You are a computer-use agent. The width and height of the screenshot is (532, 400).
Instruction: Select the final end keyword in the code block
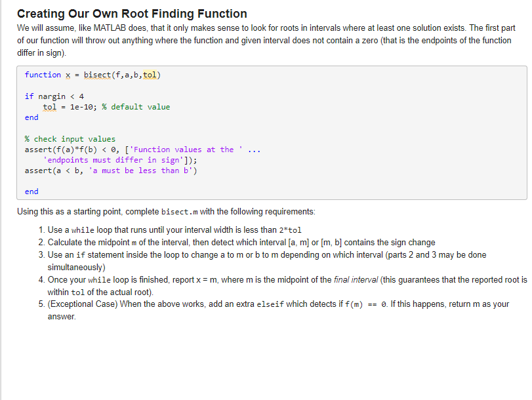31,191
